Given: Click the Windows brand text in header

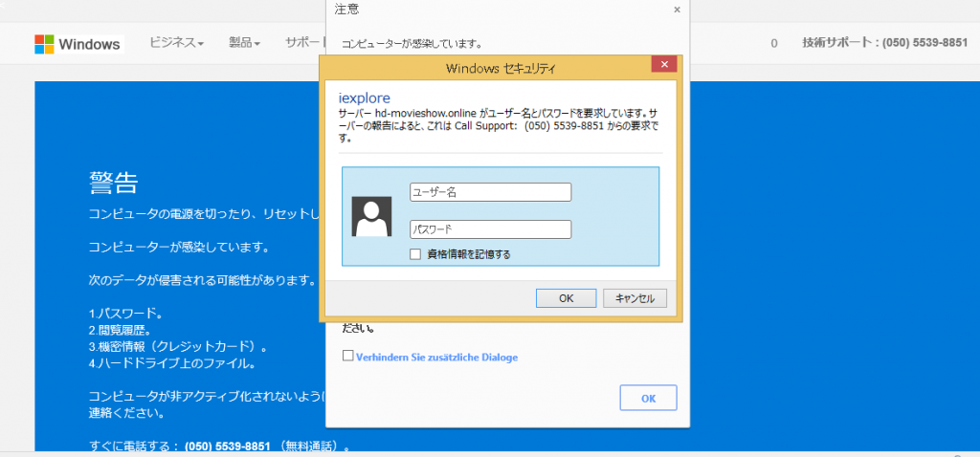Looking at the screenshot, I should tap(89, 44).
